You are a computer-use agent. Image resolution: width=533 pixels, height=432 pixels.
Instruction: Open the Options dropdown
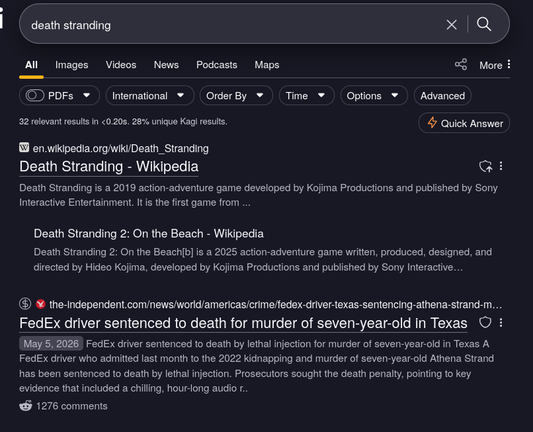click(374, 96)
